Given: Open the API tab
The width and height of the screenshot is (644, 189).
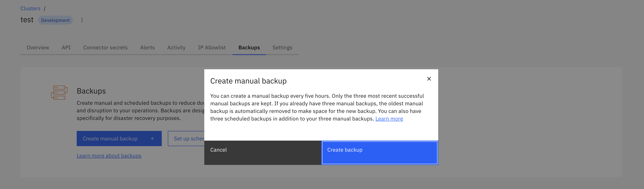Looking at the screenshot, I should 66,47.
